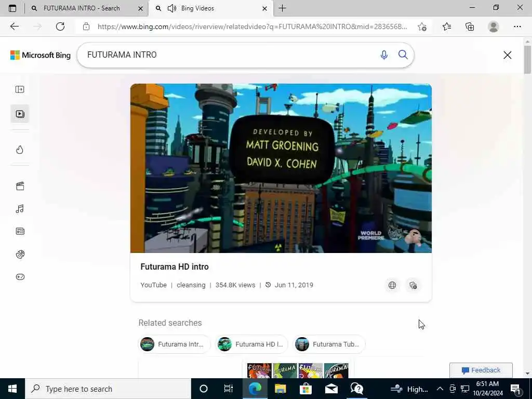Open the Windows Start menu

tap(12, 389)
